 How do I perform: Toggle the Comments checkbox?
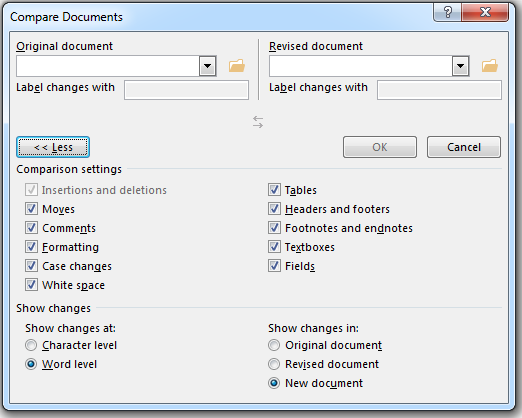click(31, 228)
